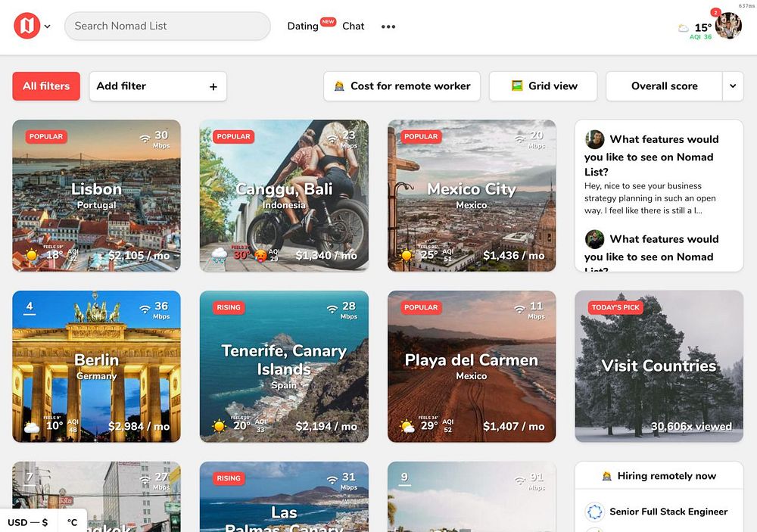The height and width of the screenshot is (532, 757).
Task: Click the All filters button
Action: tap(46, 86)
